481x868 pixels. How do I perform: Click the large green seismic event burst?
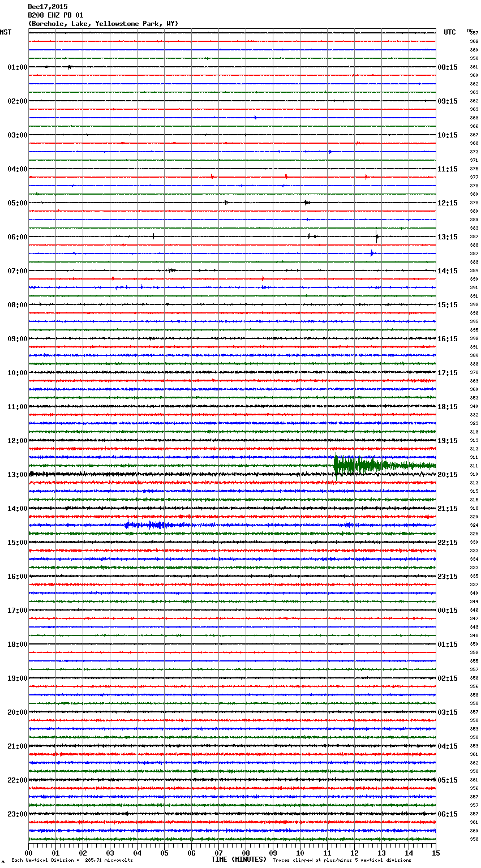click(x=385, y=466)
